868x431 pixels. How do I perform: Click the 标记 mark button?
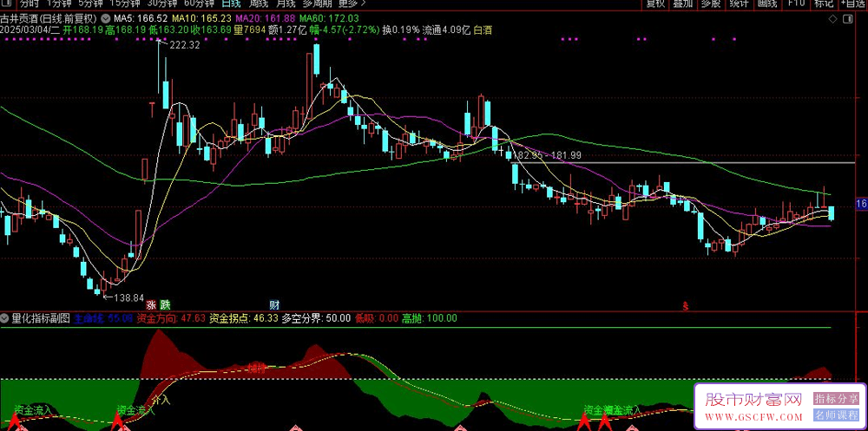[824, 3]
